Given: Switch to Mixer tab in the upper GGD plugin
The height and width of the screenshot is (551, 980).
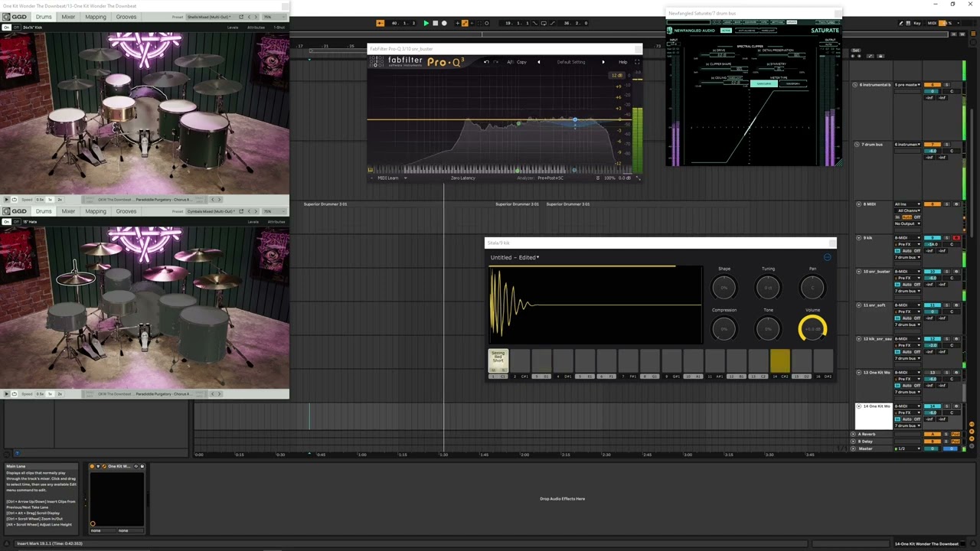Looking at the screenshot, I should [x=69, y=17].
